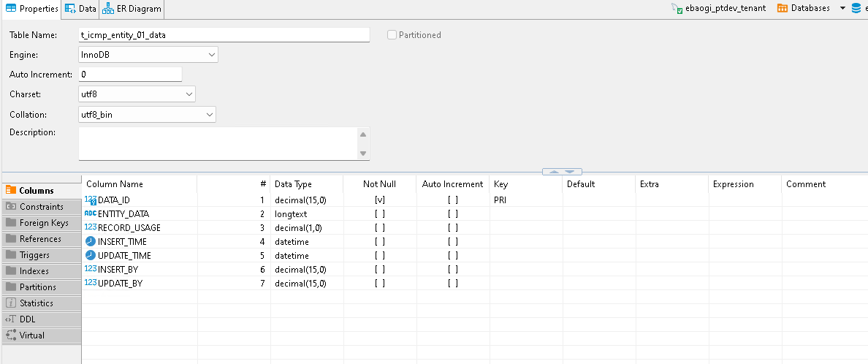The height and width of the screenshot is (364, 868).
Task: Click Description scrollbar up arrow
Action: 363,134
